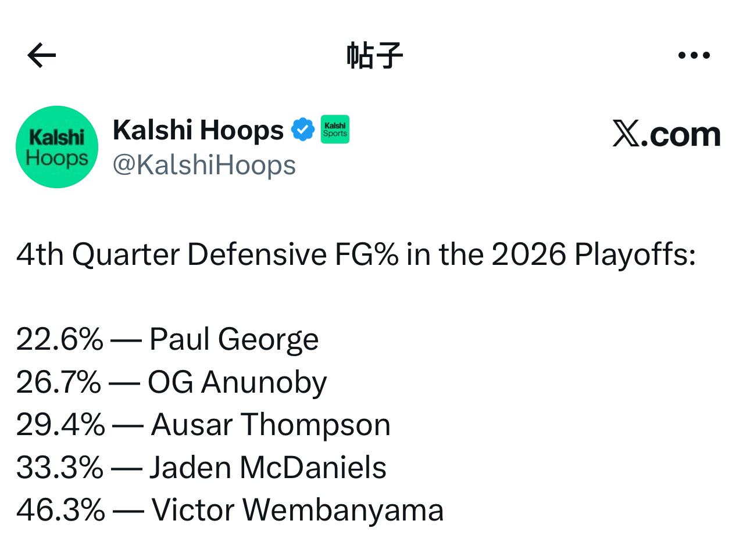Select the 22.6% figure

[60, 339]
